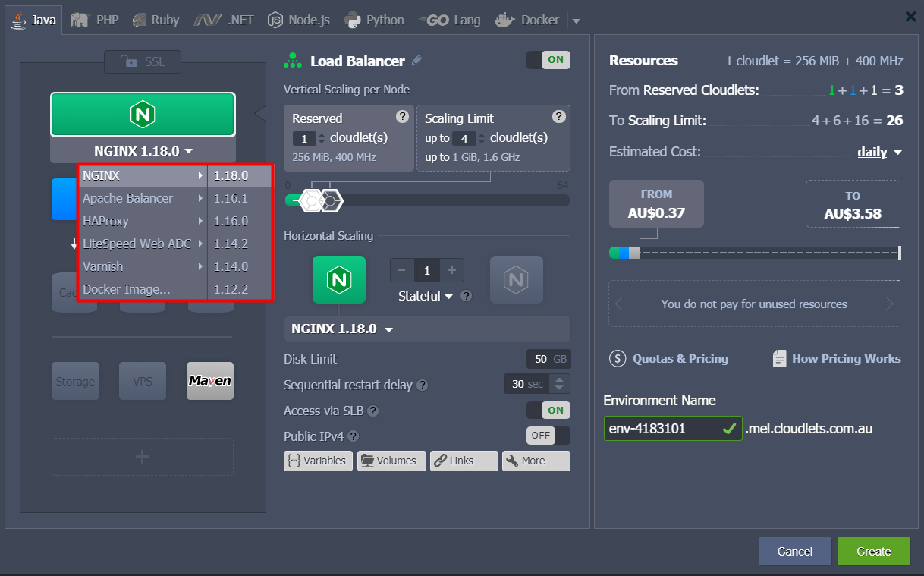Show help for Reserved cloudlets
Viewport: 924px width, 576px height.
pos(403,116)
